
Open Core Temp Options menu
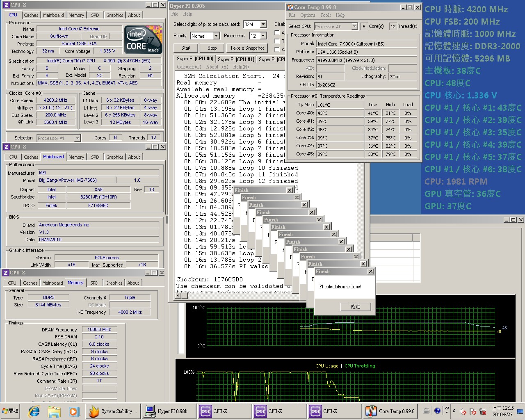308,15
